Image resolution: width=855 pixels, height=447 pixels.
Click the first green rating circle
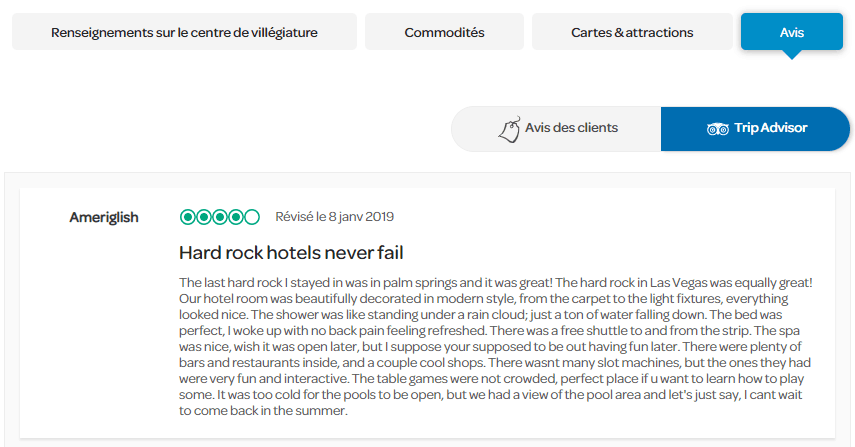[187, 217]
